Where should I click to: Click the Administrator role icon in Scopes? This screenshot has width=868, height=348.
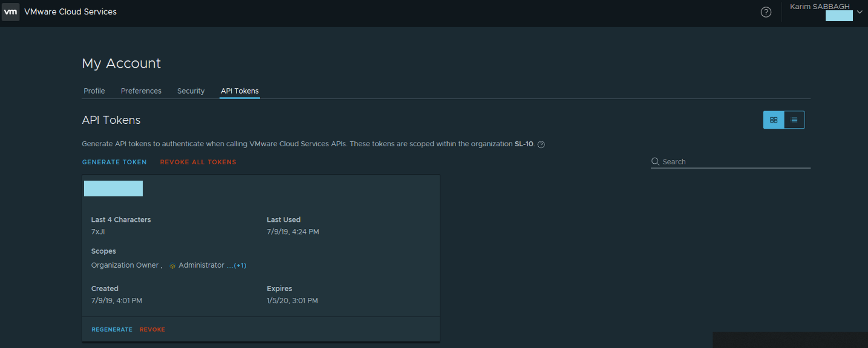172,266
